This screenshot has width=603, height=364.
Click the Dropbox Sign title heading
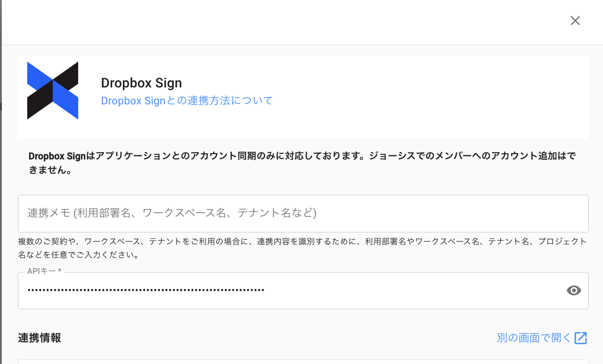click(141, 83)
